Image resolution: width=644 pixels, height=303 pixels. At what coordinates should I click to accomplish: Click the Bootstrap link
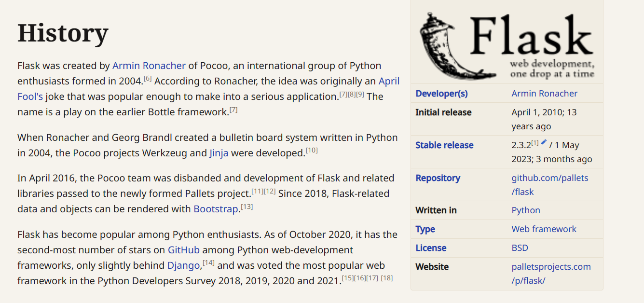(216, 209)
